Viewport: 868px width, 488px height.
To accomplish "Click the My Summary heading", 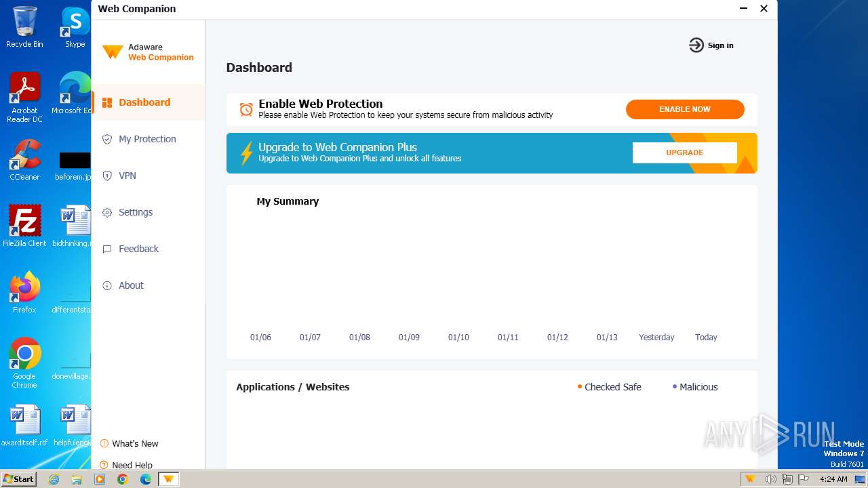I will (288, 201).
